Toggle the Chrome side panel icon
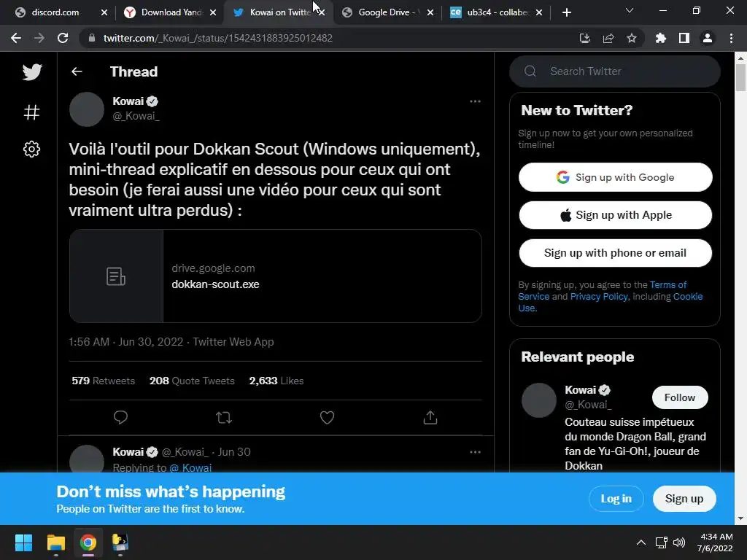The width and height of the screenshot is (747, 560). tap(684, 38)
